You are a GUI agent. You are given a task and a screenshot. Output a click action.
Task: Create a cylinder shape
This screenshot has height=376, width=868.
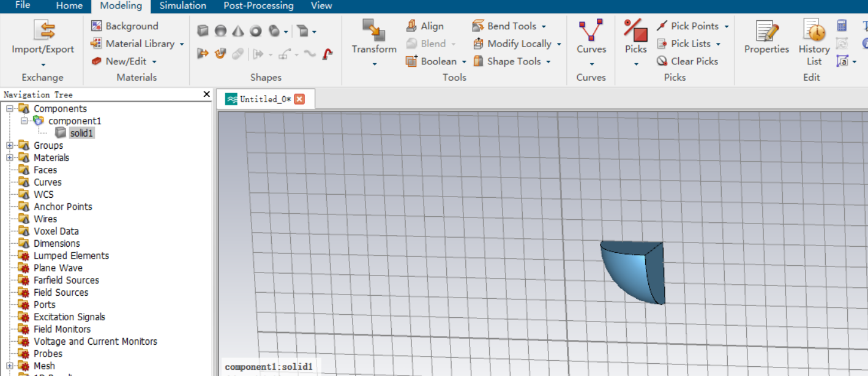click(274, 31)
